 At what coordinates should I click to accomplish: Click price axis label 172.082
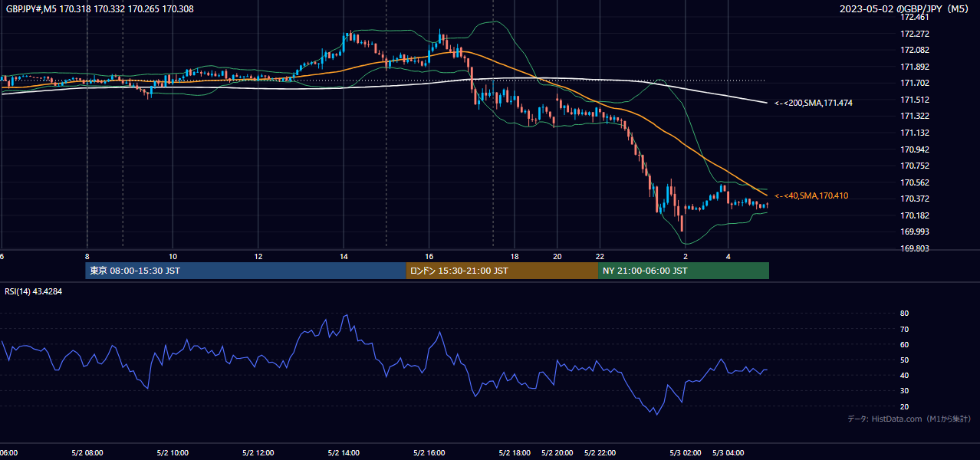click(915, 50)
